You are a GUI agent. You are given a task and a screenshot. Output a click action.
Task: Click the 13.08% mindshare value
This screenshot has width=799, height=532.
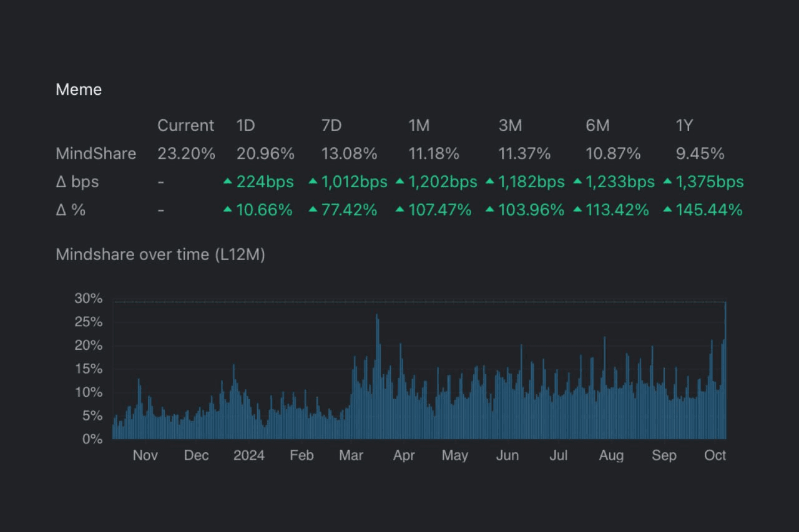coord(349,153)
